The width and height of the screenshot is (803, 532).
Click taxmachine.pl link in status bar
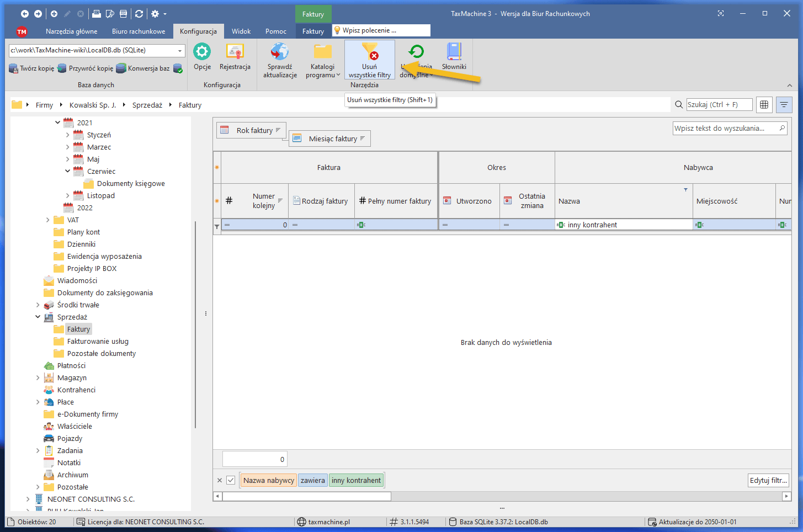329,522
